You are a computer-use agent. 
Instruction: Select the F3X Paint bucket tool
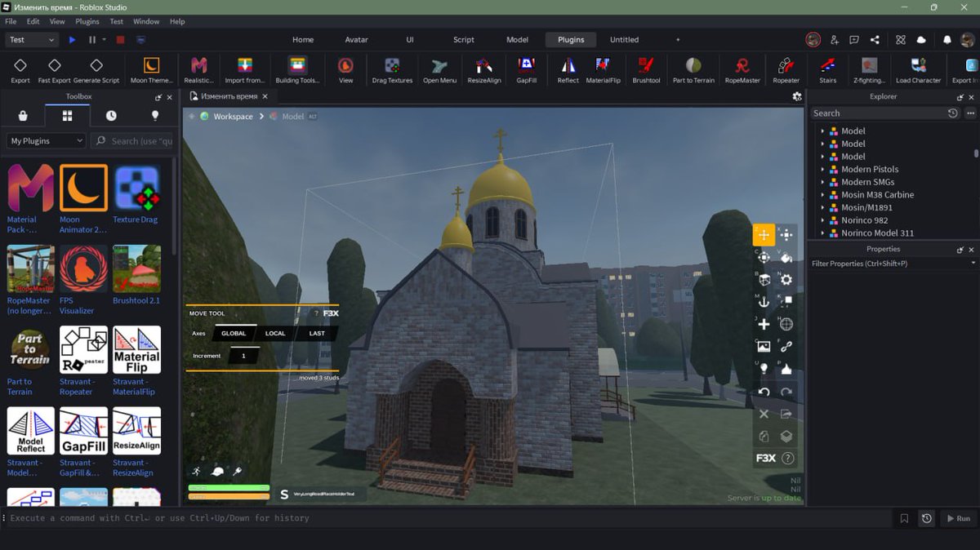[x=786, y=257]
